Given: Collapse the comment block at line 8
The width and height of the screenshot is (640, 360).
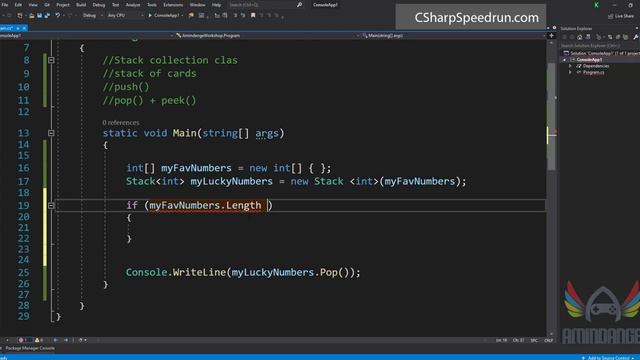Looking at the screenshot, I should 51,60.
